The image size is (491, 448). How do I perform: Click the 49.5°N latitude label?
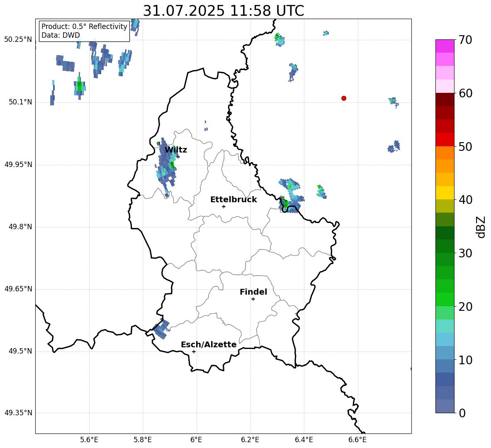20,351
